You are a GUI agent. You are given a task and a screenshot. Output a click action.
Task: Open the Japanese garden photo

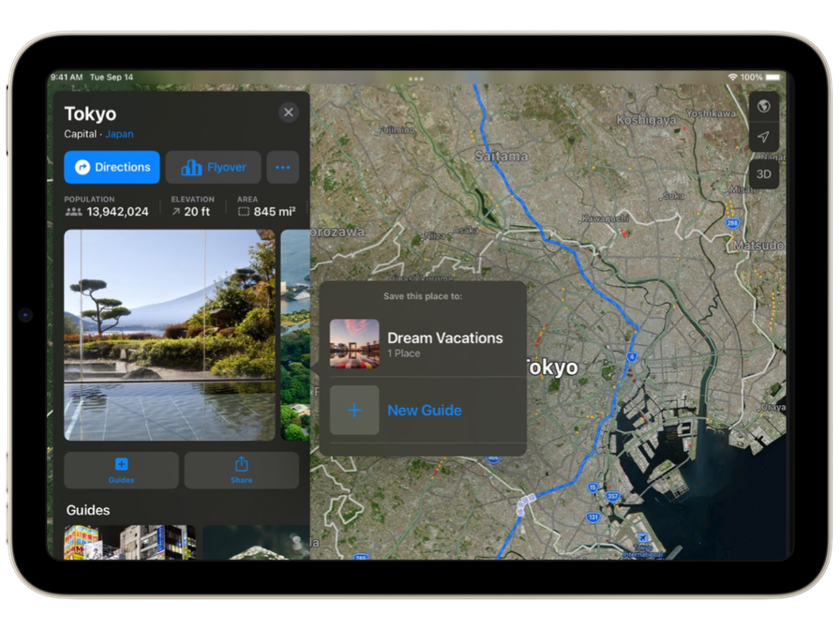pyautogui.click(x=169, y=335)
